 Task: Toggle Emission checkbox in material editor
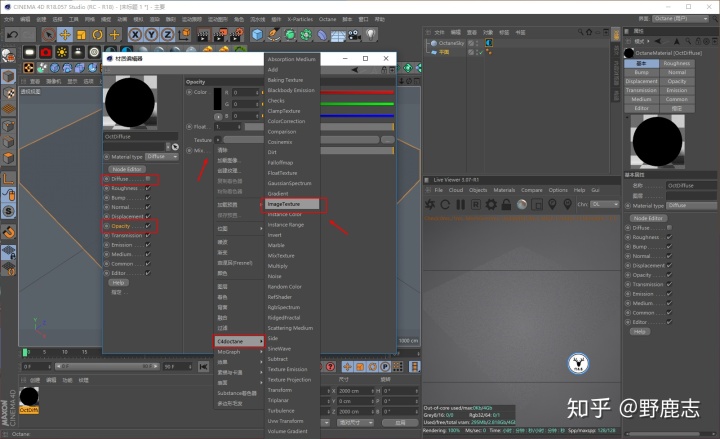[x=148, y=245]
